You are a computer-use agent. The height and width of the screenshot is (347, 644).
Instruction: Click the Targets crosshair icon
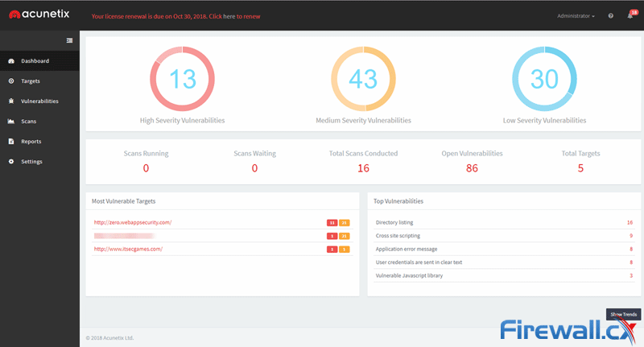[x=11, y=81]
